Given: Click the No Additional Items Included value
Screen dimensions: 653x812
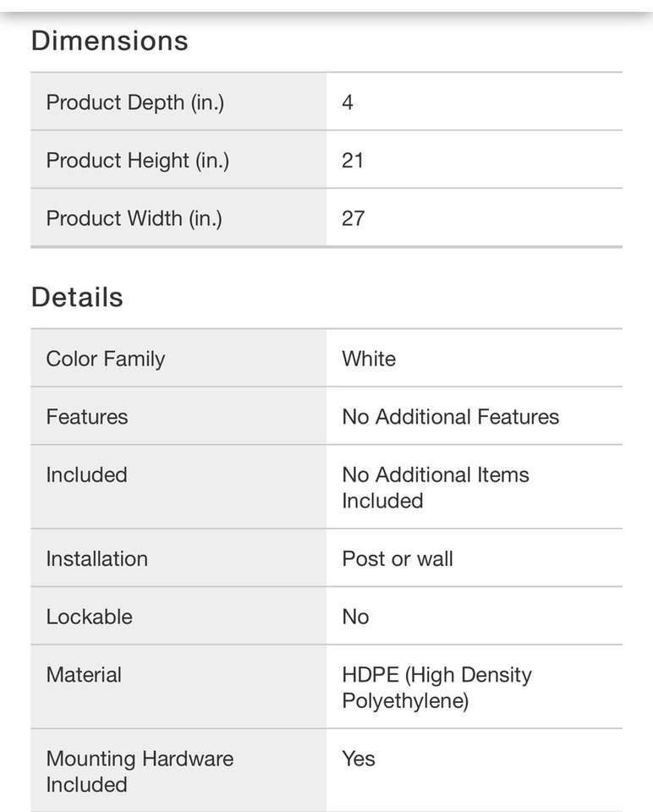Looking at the screenshot, I should click(x=435, y=487).
